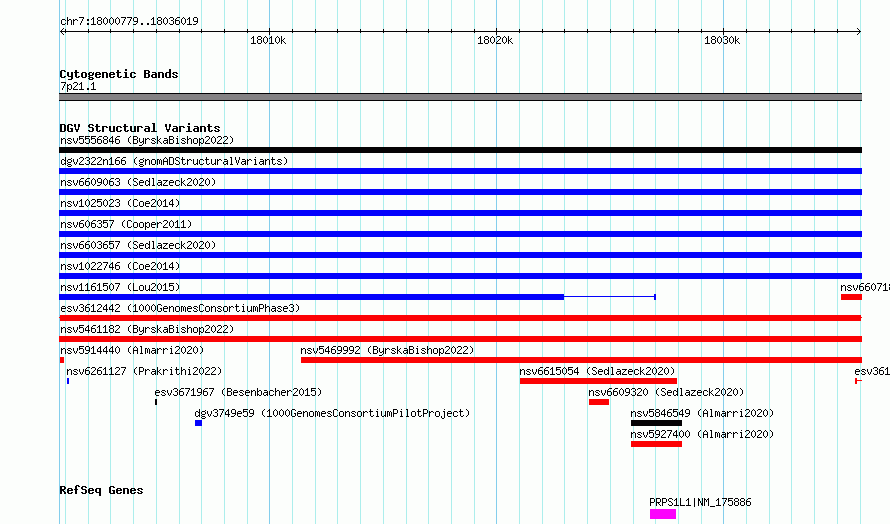The height and width of the screenshot is (524, 890).
Task: Select the black nsv5556846 variant bar
Action: [460, 150]
